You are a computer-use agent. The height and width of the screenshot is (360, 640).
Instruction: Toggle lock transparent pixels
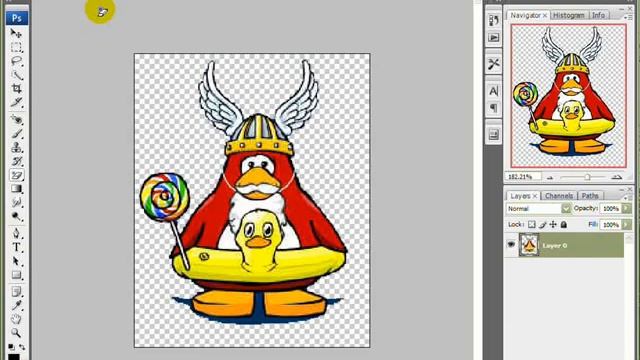[531, 224]
